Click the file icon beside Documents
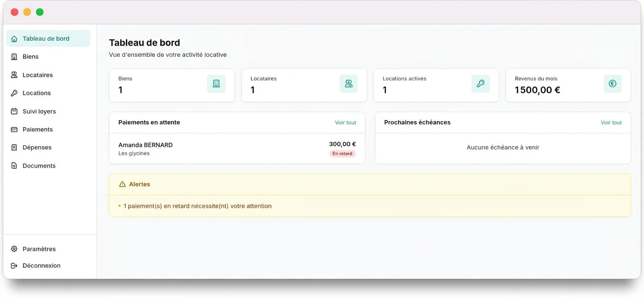The image size is (644, 298). [14, 166]
